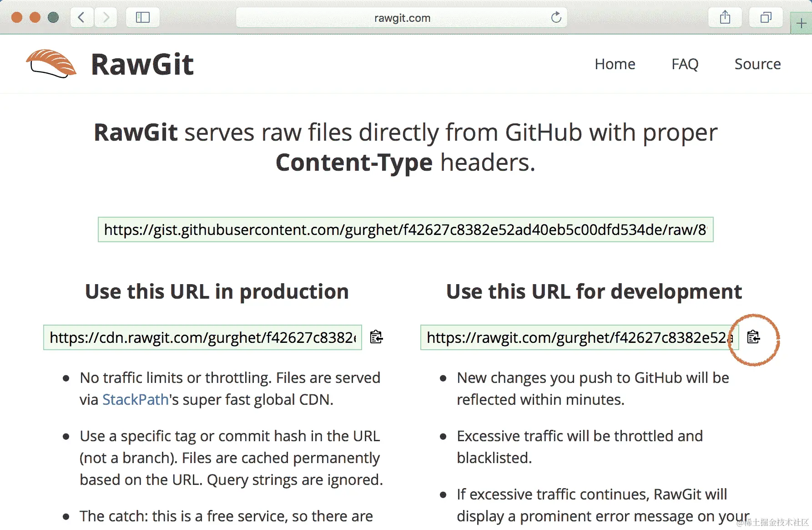812x530 pixels.
Task: Copy the production CDN URL to clipboard
Action: point(376,337)
